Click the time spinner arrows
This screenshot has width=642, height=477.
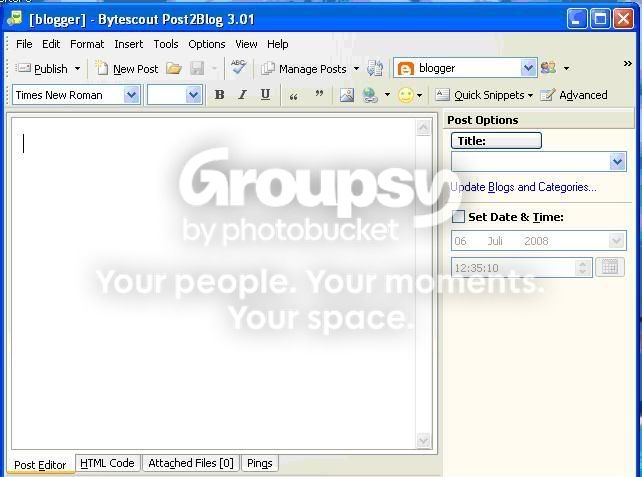point(583,268)
